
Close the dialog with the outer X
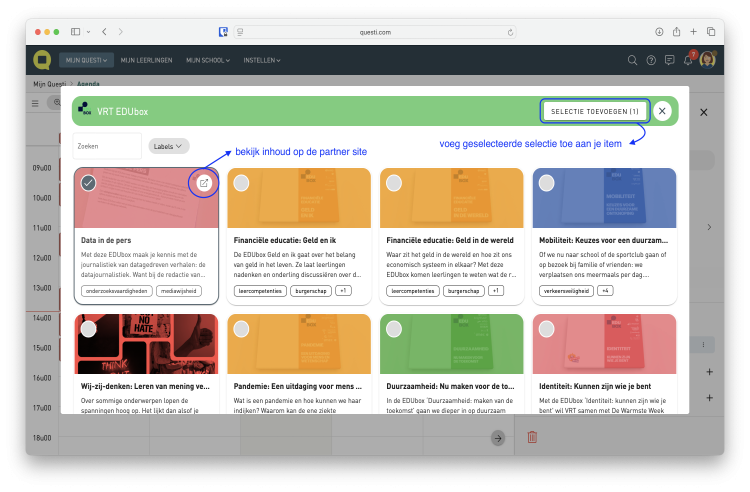pos(704,112)
